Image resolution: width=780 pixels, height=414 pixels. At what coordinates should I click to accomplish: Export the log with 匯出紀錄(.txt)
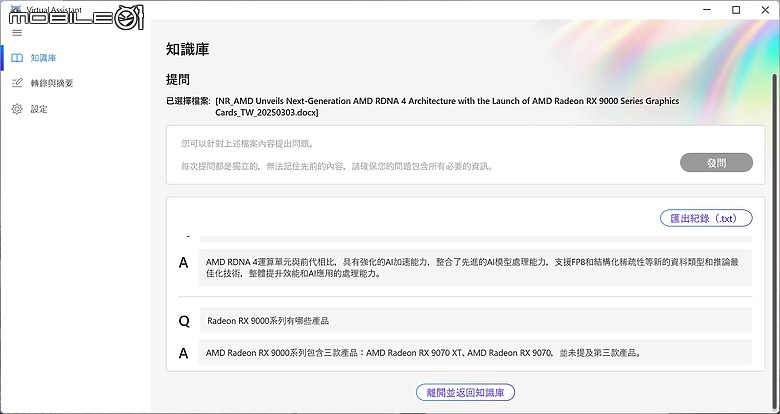[706, 218]
